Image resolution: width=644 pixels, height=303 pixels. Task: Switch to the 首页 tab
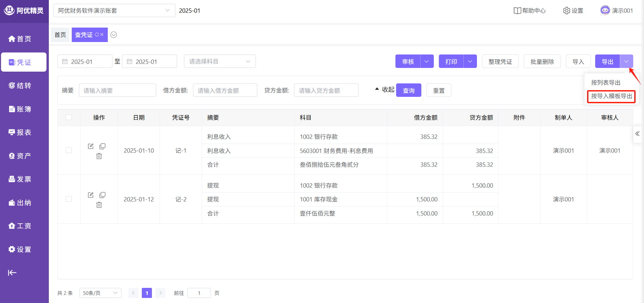60,35
